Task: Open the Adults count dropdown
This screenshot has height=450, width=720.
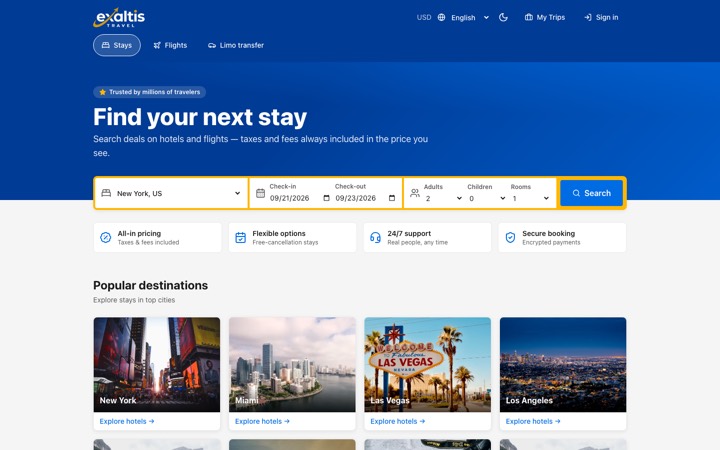Action: (x=443, y=198)
